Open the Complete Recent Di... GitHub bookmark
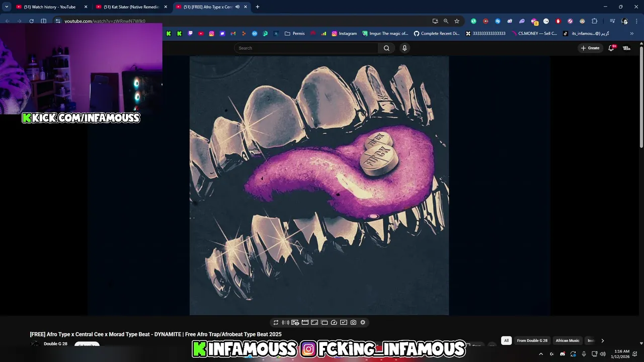The width and height of the screenshot is (644, 362). click(x=436, y=34)
